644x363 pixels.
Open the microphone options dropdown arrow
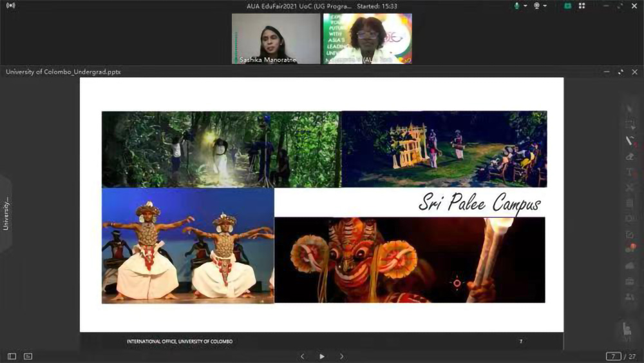tap(526, 6)
